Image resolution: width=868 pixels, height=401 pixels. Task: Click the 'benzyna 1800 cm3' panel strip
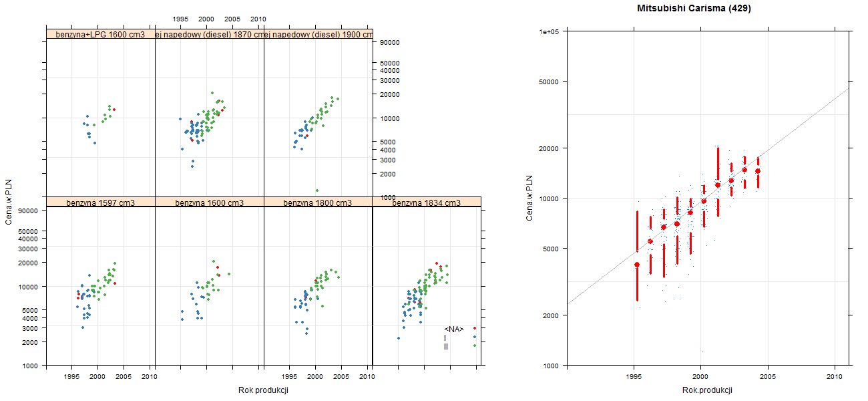(x=318, y=202)
